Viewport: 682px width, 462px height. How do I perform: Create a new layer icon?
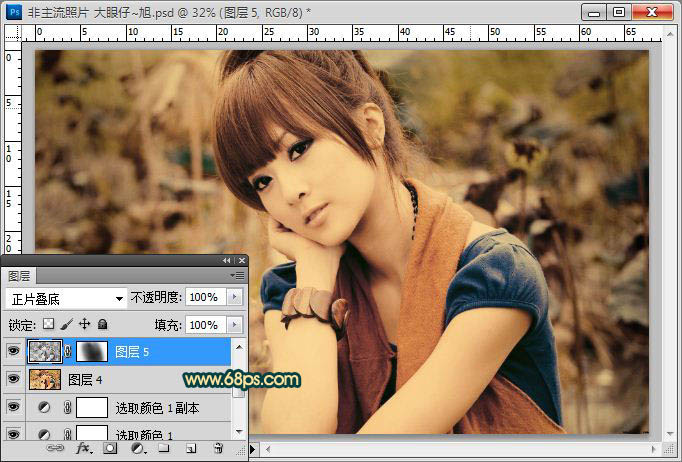(190, 450)
